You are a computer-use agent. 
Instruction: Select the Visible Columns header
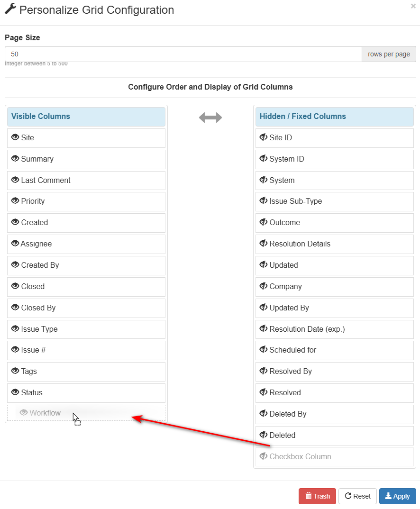(x=86, y=117)
